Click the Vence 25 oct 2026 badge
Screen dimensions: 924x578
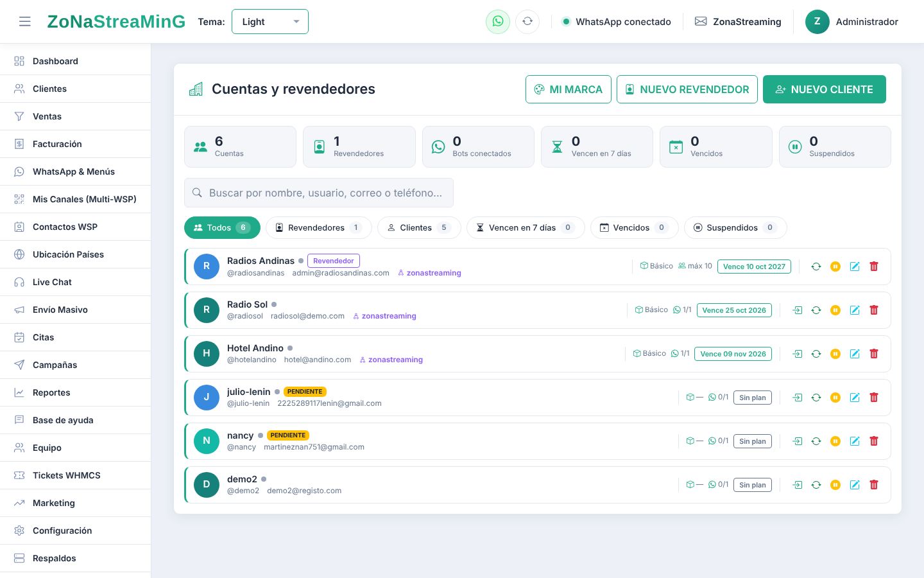coord(734,310)
